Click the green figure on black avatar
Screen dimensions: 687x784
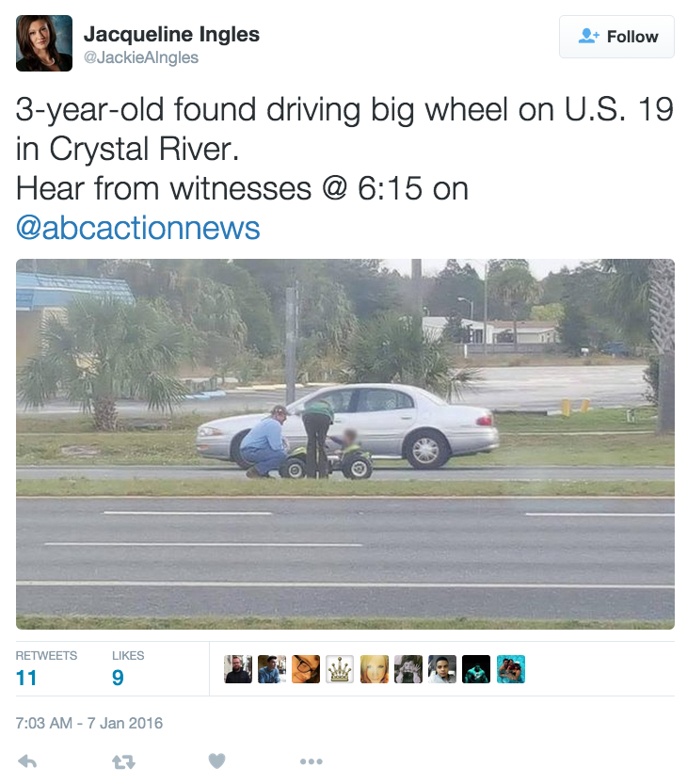click(476, 669)
